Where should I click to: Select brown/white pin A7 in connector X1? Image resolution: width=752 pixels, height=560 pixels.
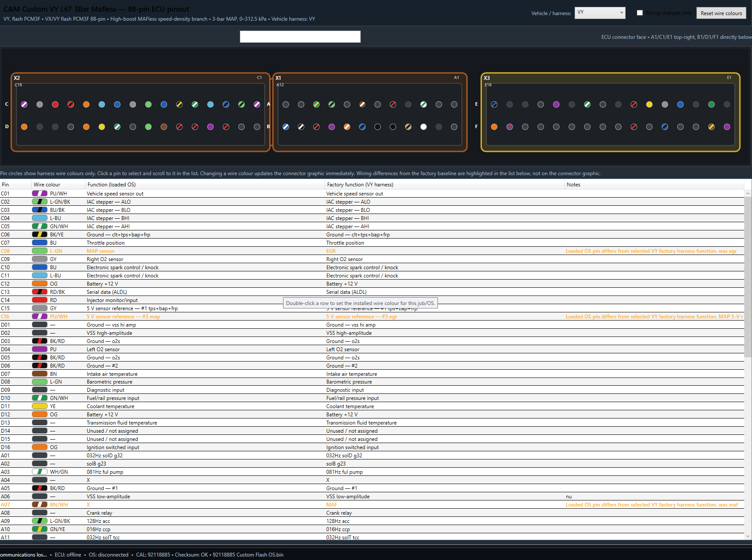coord(362,104)
